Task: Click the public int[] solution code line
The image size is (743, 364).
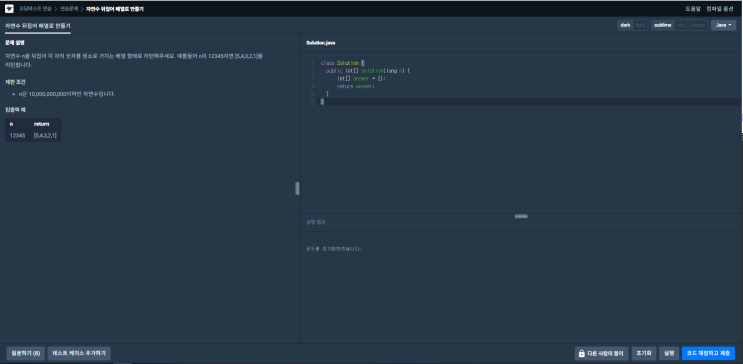Action: [x=367, y=71]
